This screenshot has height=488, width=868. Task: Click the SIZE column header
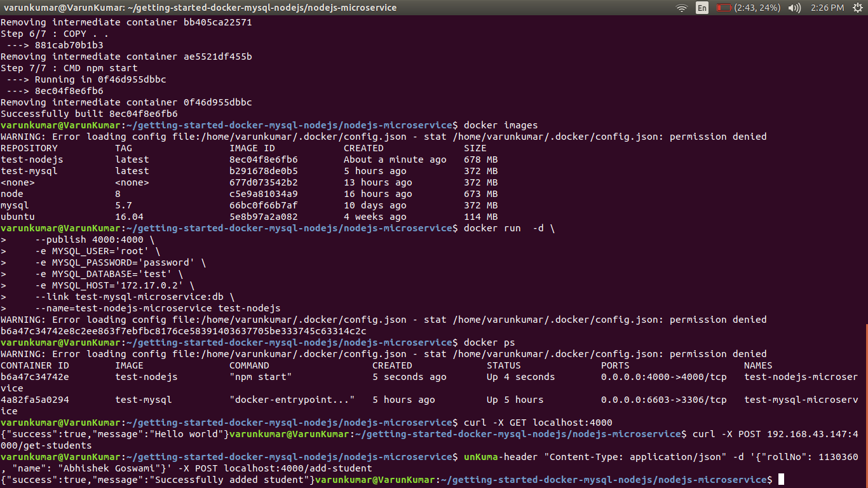(475, 148)
